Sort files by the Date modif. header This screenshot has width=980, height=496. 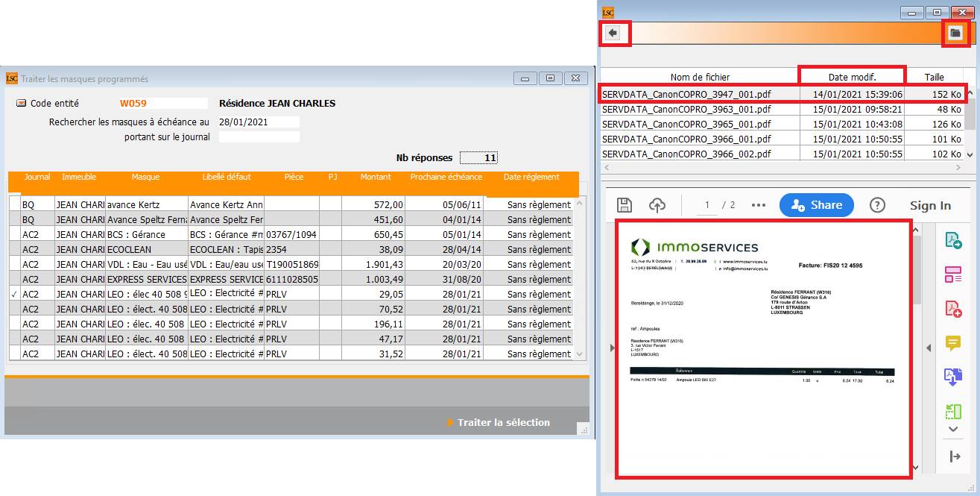[852, 77]
